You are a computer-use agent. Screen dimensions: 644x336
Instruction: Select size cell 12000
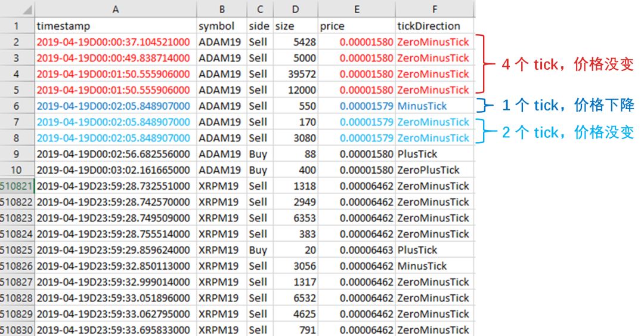coord(296,90)
